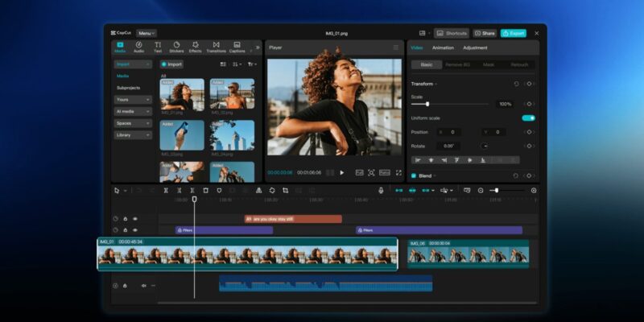Screen dimensions: 644x322
Task: Click the align left icon in alignment row
Action: tap(418, 160)
